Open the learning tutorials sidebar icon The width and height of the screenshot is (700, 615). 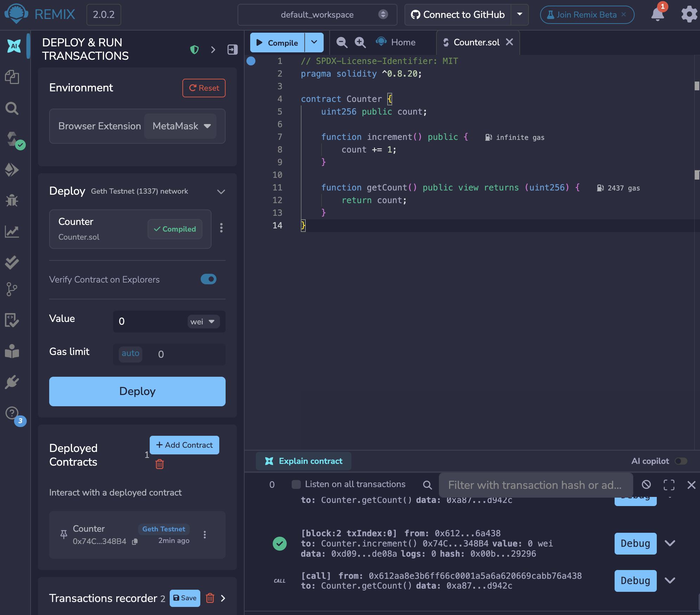(12, 351)
